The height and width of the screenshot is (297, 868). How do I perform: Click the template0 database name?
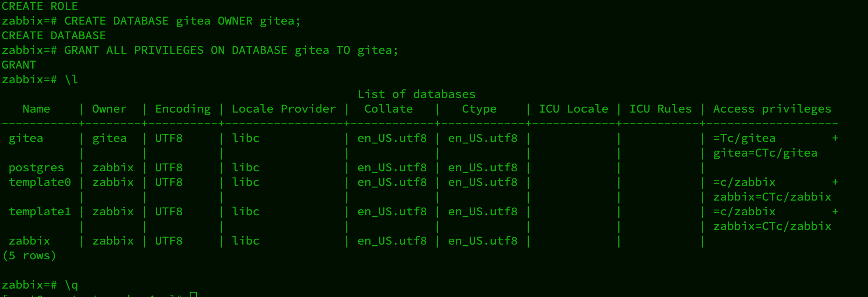click(40, 182)
